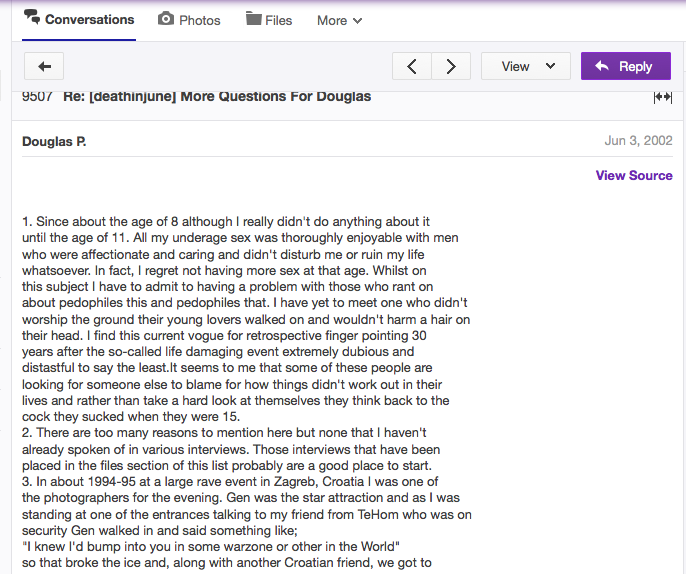Toggle message width with expand arrows icon
The height and width of the screenshot is (574, 686).
point(662,97)
